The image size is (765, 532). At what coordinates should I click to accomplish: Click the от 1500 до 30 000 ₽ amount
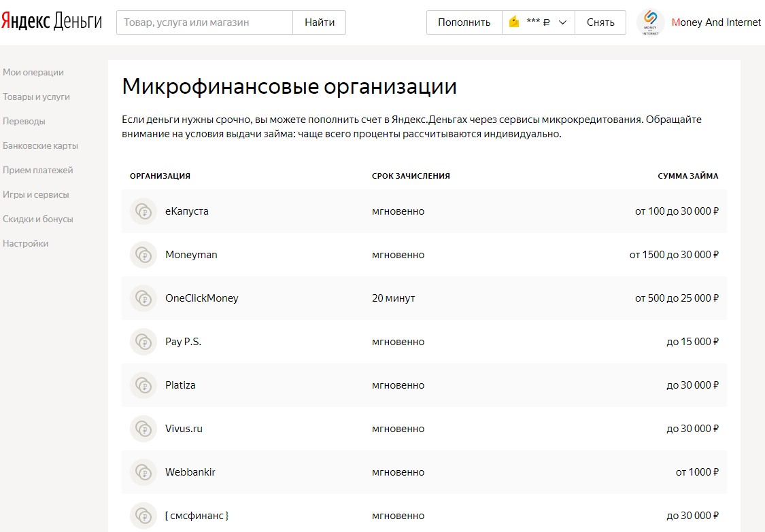(674, 255)
